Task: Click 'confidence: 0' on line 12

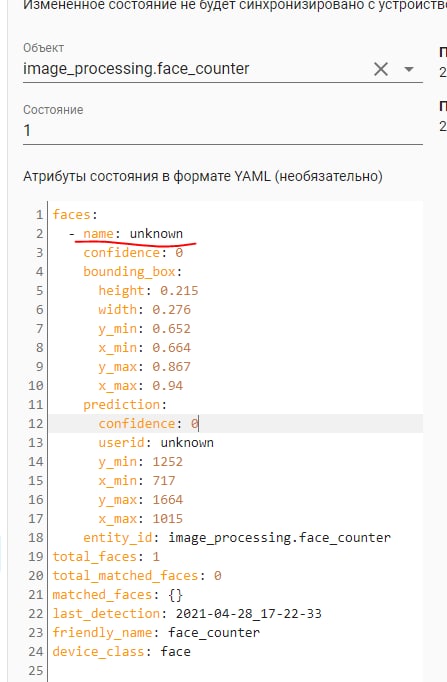Action: click(x=148, y=424)
